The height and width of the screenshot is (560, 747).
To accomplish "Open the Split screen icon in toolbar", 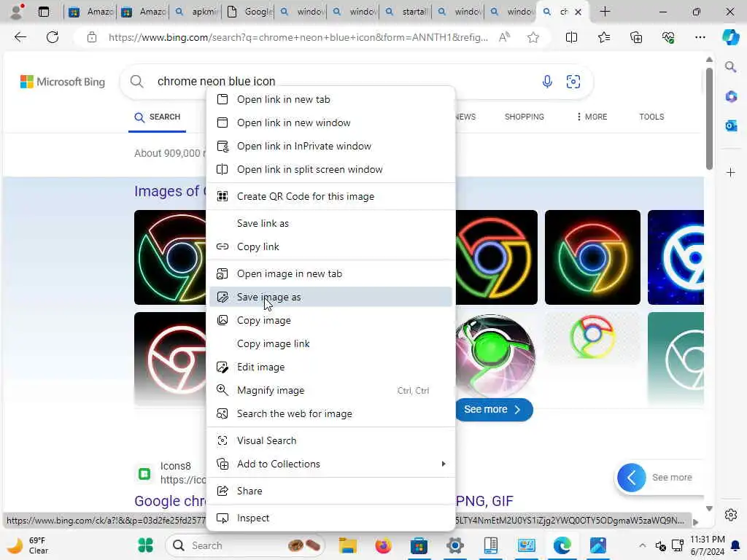I will 571,37.
